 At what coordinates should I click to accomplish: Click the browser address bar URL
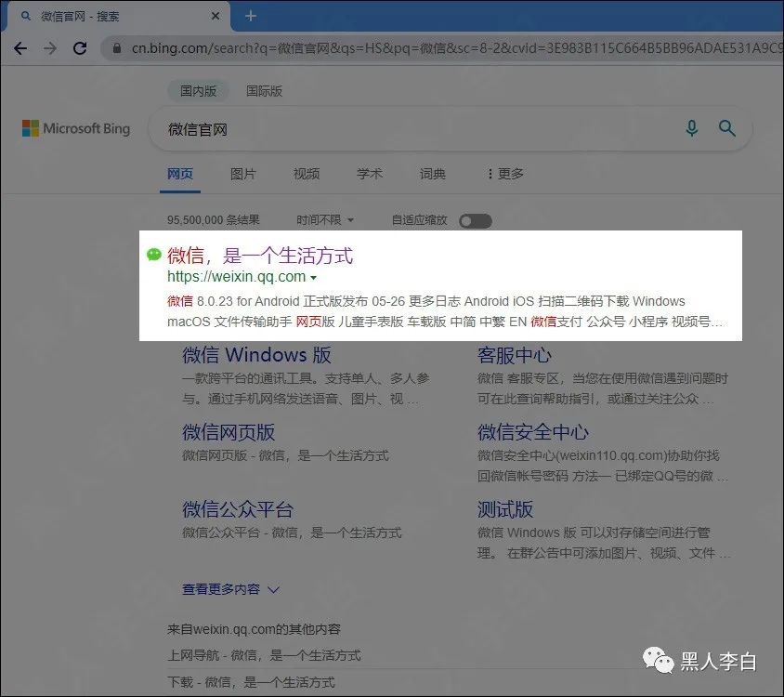click(455, 48)
